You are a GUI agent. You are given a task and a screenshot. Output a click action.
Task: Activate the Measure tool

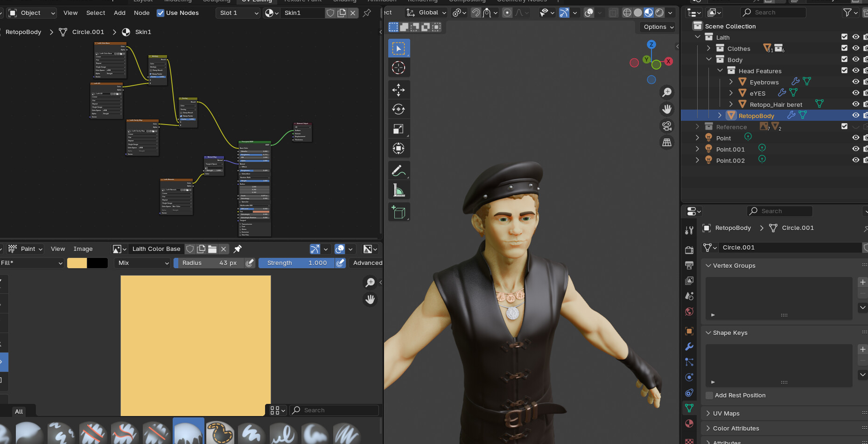pyautogui.click(x=399, y=190)
